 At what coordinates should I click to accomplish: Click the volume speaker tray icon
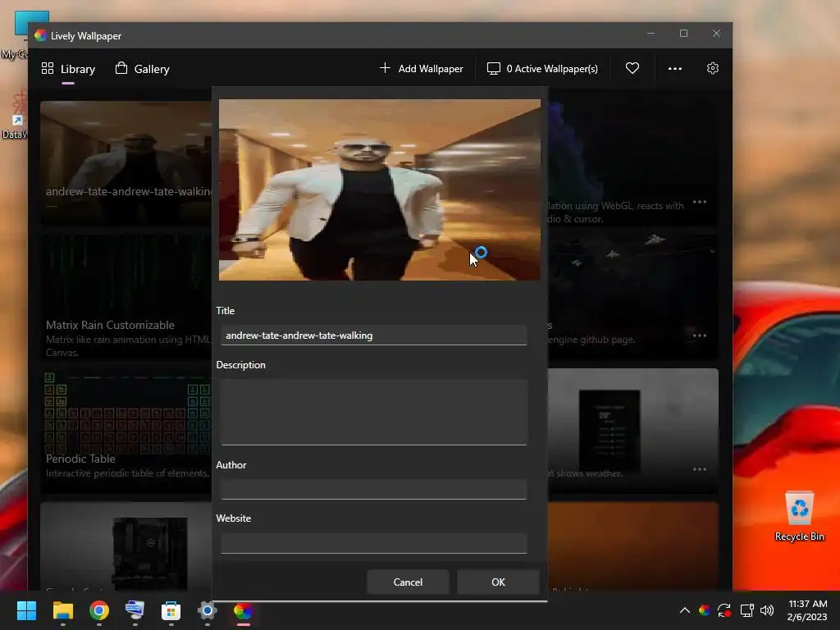(767, 610)
